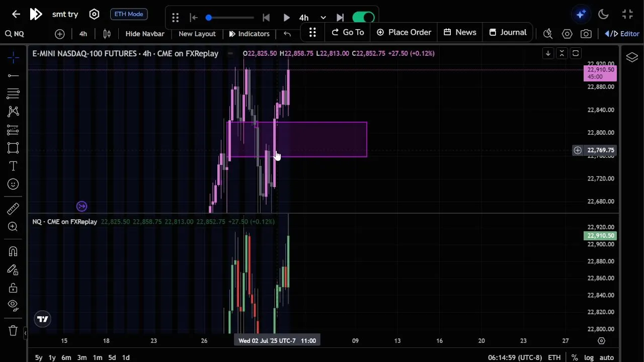The image size is (644, 362).
Task: Open the Journal tab
Action: tap(508, 32)
